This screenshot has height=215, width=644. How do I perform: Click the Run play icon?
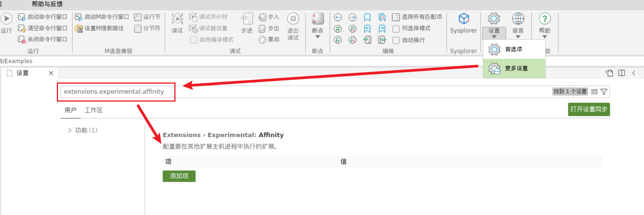tap(6, 18)
